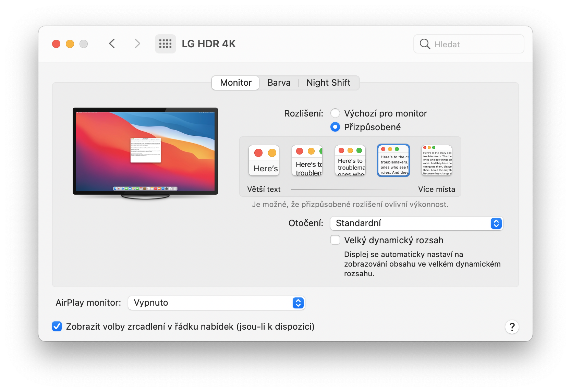571x392 pixels.
Task: Switch to the Barva tab
Action: tap(279, 83)
